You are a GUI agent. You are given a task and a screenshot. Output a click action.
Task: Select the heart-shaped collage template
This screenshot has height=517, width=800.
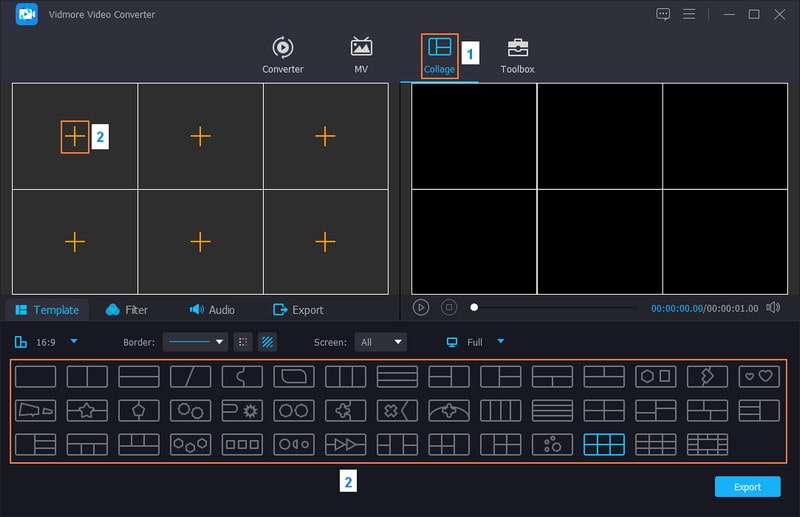pos(758,377)
